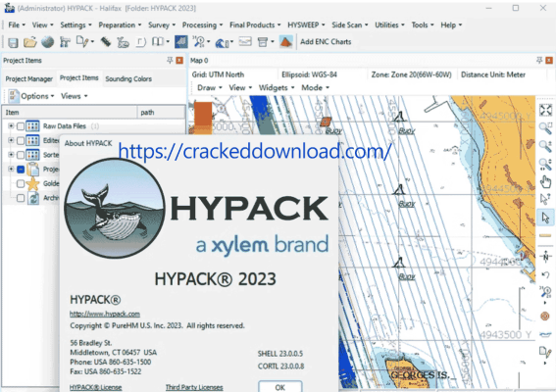This screenshot has height=392, width=556.
Task: Click the Zoom In/Out magnifier in map toolbar
Action: coord(545,146)
